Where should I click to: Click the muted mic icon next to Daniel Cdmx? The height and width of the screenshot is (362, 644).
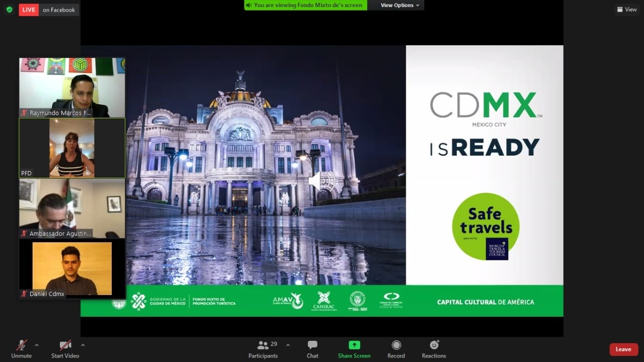pyautogui.click(x=24, y=294)
